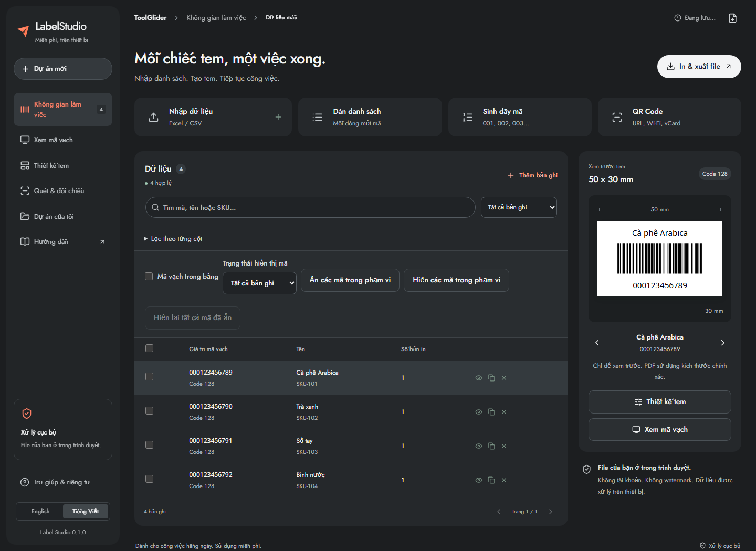View the barcode for Trà xanh row
This screenshot has width=756, height=551.
pos(479,412)
